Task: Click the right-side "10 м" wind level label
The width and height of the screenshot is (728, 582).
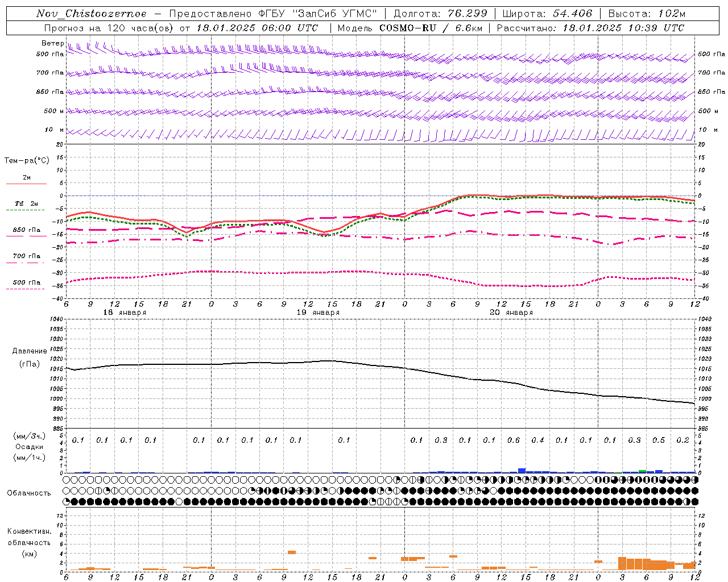Action: (x=708, y=130)
